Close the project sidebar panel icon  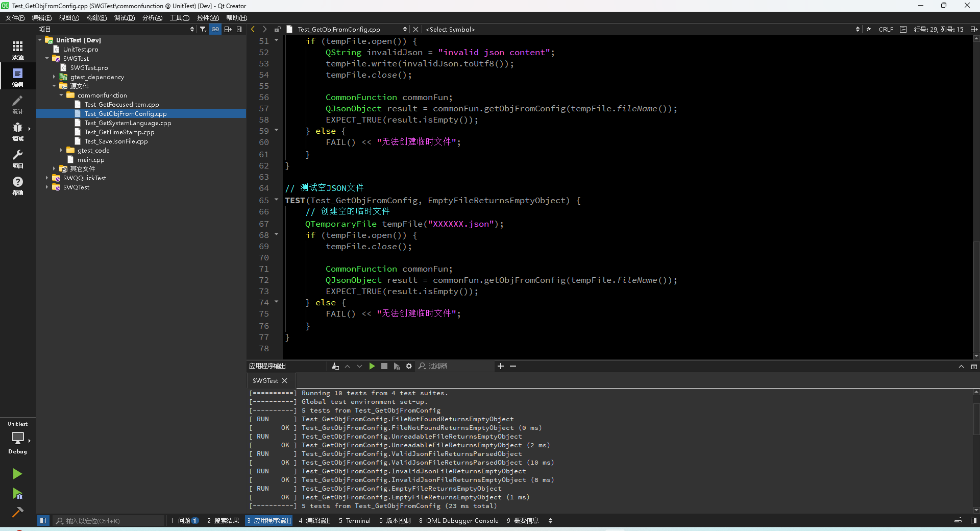[239, 29]
